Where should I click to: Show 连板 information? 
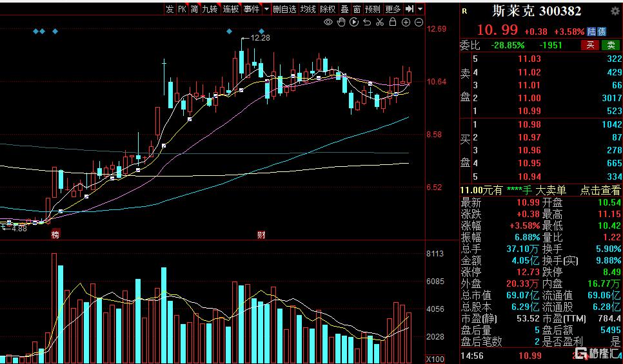(x=230, y=9)
